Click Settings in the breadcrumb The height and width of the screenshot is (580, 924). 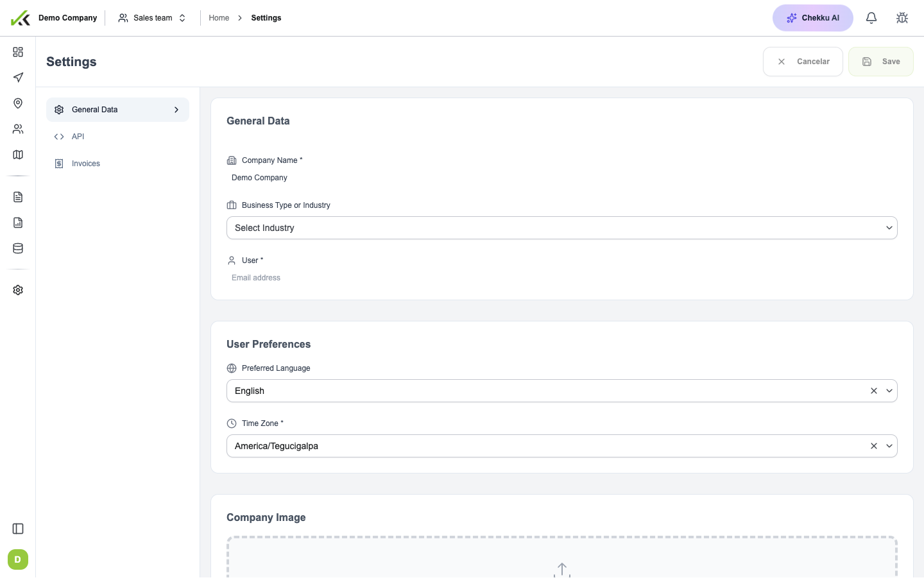pyautogui.click(x=266, y=18)
